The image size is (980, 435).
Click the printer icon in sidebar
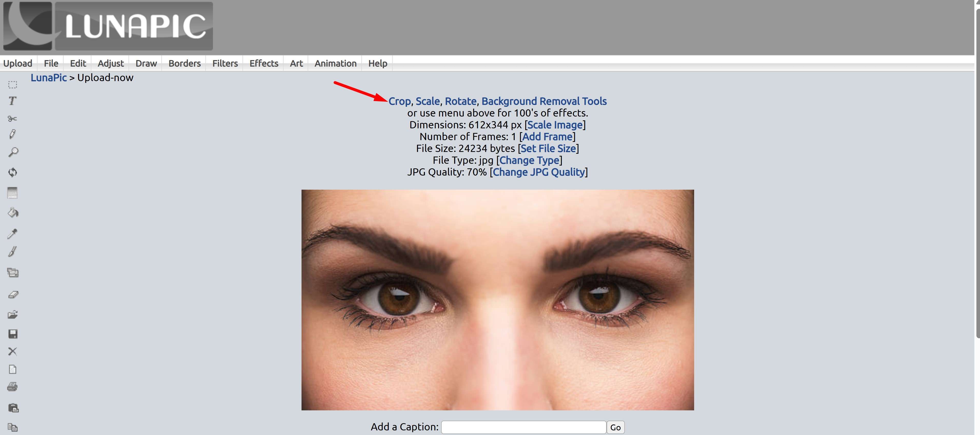[x=13, y=387]
